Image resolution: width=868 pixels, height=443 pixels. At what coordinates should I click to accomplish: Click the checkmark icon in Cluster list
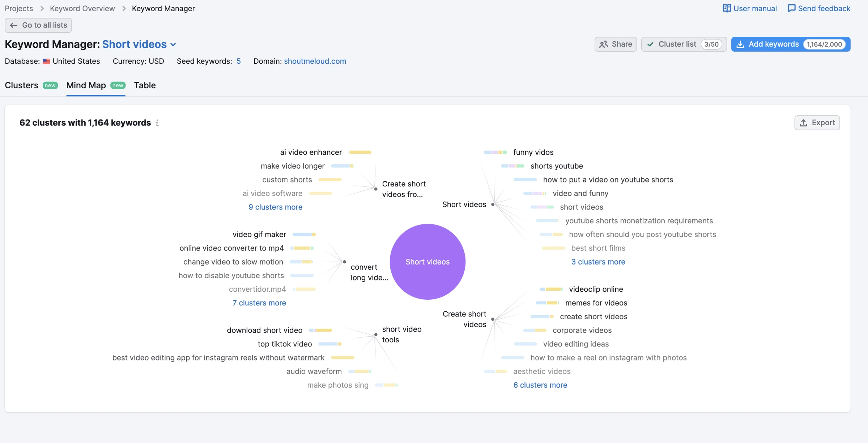point(650,44)
